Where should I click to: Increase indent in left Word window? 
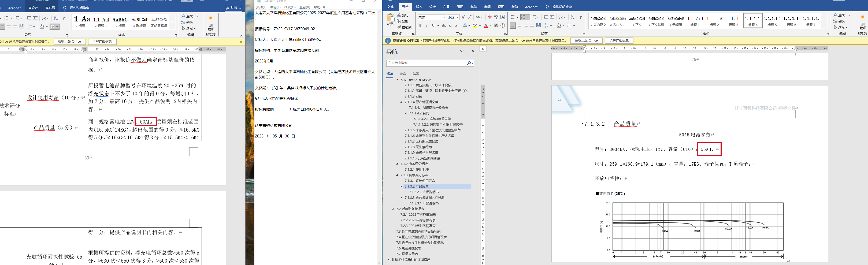coord(35,18)
